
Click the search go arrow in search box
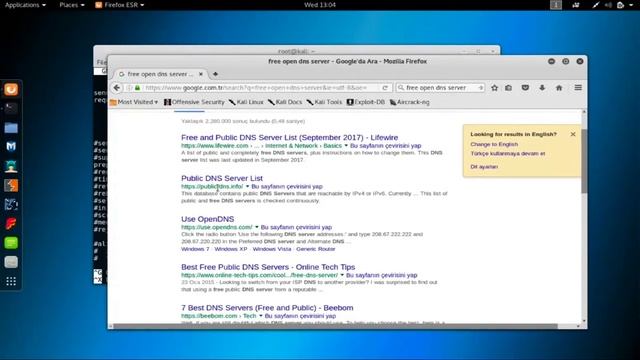coord(480,88)
